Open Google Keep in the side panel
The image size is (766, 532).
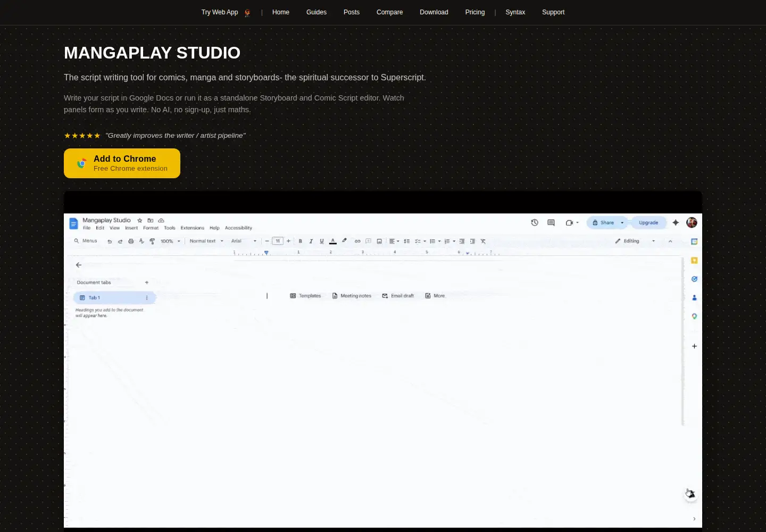tap(694, 260)
